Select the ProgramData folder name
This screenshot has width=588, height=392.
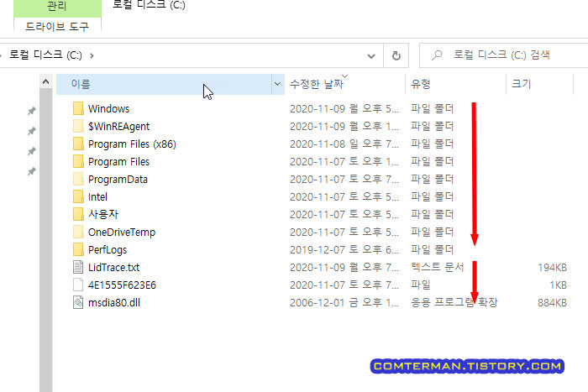(x=118, y=179)
